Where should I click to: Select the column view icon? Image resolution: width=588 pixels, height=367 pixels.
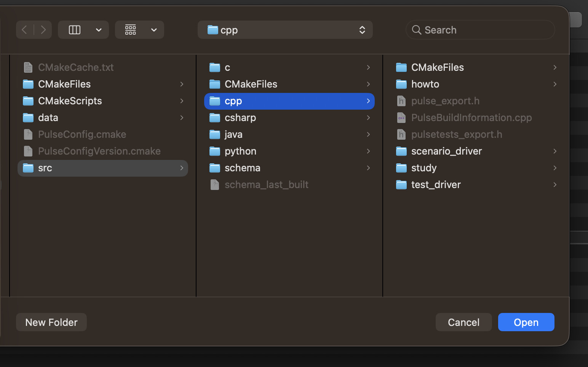tap(75, 30)
